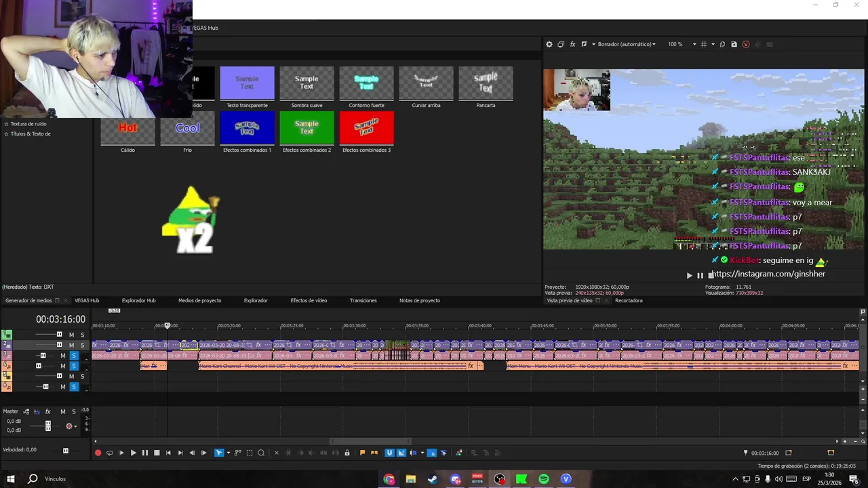Click track 3 volume slider
This screenshot has width=868, height=488.
tap(43, 356)
